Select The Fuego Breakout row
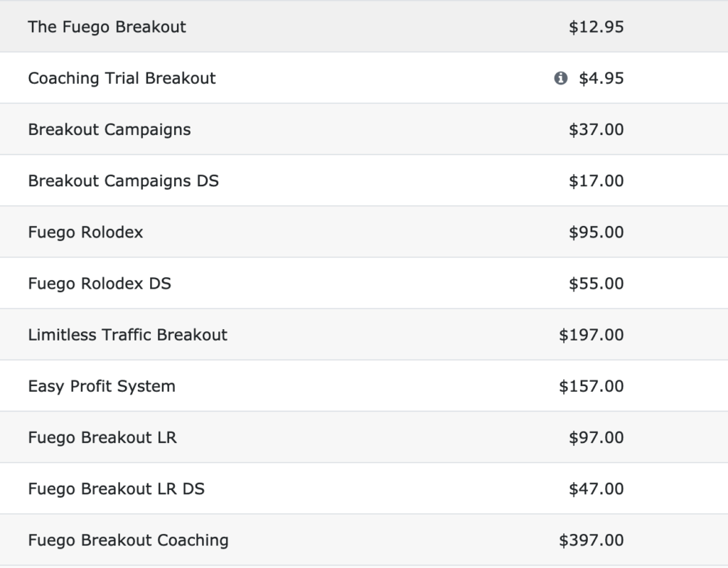The image size is (728, 568). [x=364, y=26]
